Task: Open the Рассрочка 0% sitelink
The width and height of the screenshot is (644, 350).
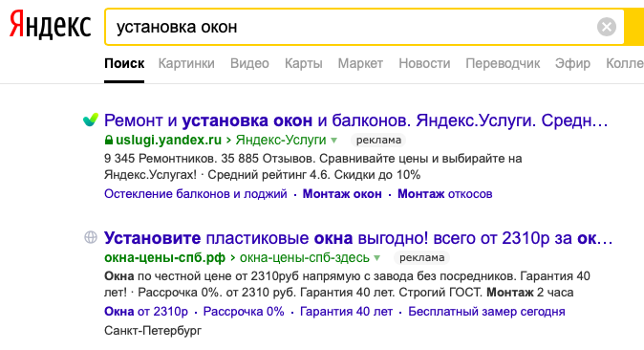Action: click(x=244, y=312)
